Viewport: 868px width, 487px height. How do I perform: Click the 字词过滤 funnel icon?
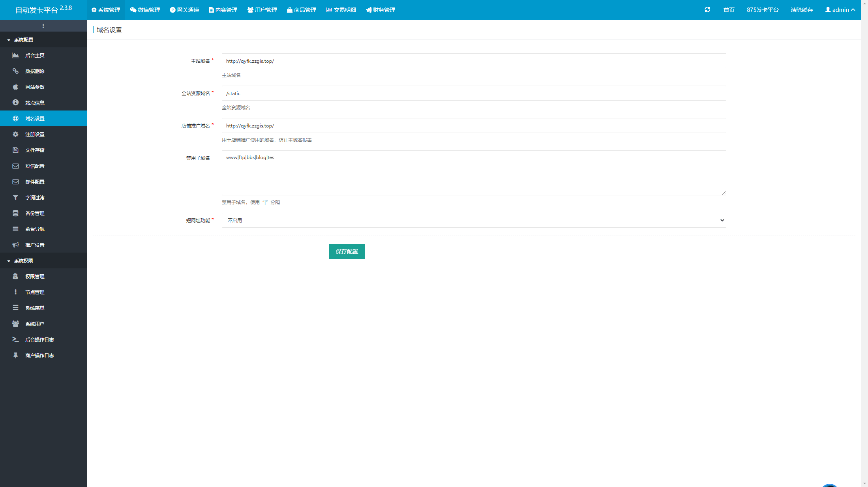click(15, 197)
